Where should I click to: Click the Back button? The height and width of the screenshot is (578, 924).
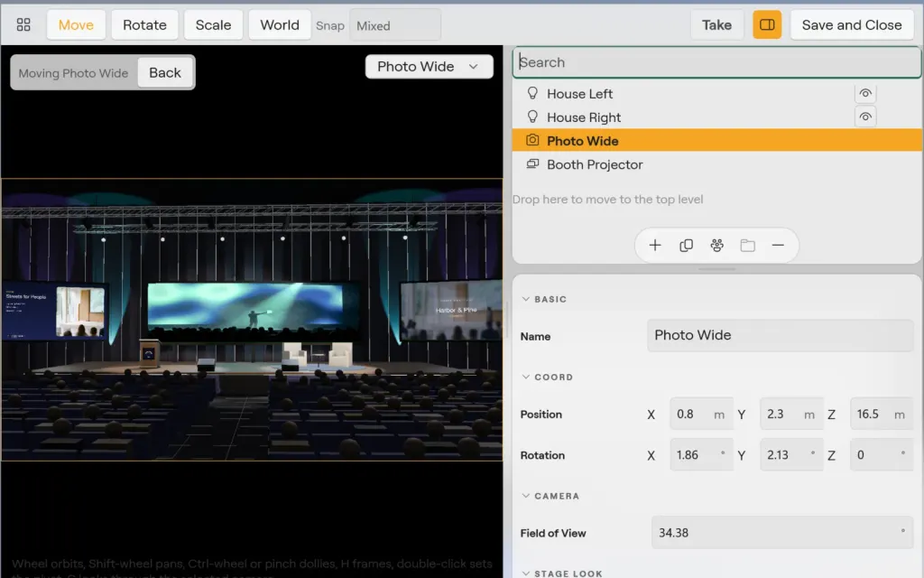pos(165,72)
